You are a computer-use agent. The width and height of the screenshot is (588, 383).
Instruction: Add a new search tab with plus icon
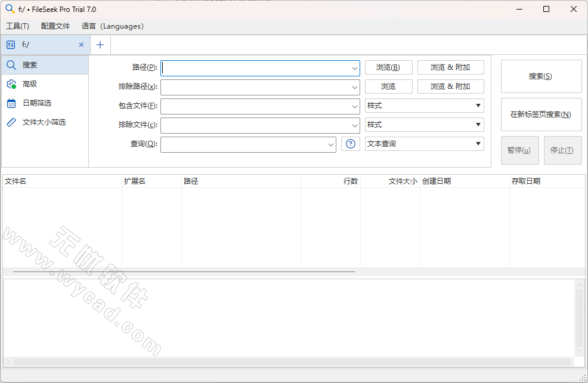100,45
